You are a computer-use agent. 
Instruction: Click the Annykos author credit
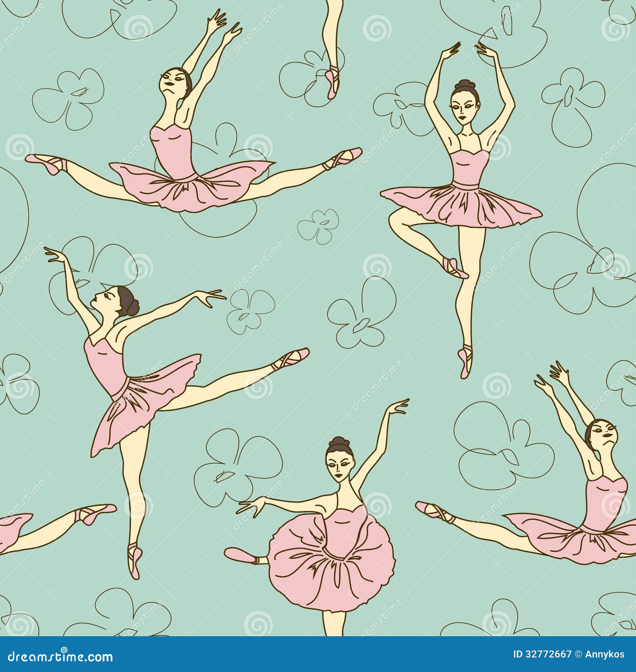[604, 654]
